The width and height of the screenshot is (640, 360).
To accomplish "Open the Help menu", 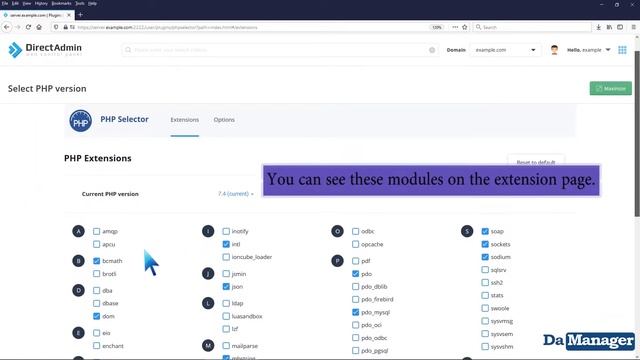I will click(93, 3).
